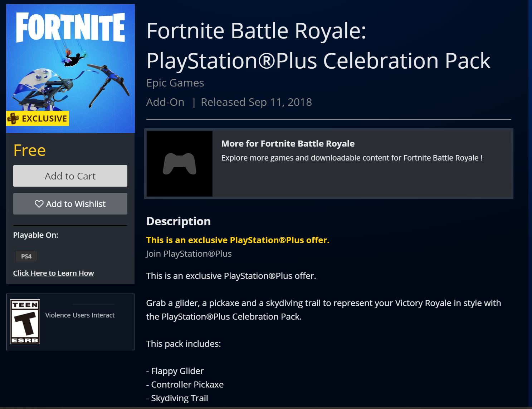The image size is (532, 409).
Task: Click the Add to Wishlist button
Action: pyautogui.click(x=70, y=204)
